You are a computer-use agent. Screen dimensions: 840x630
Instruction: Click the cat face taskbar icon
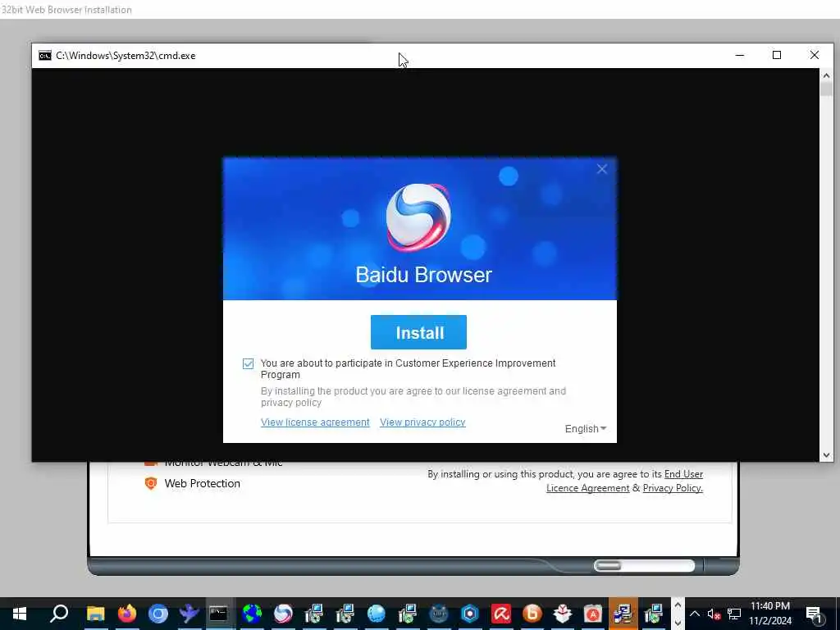[439, 614]
